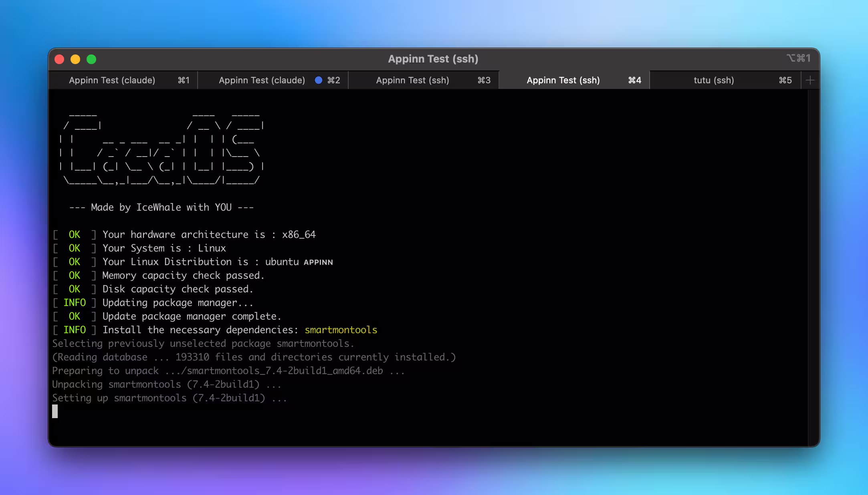Switch to first Appinn Test (claude) tab

pos(112,80)
